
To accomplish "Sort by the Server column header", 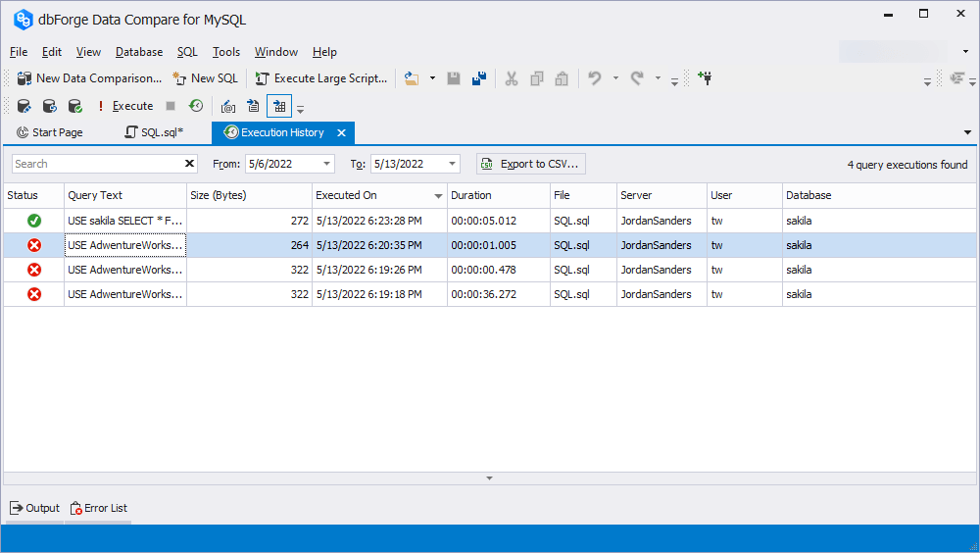I will tap(661, 195).
